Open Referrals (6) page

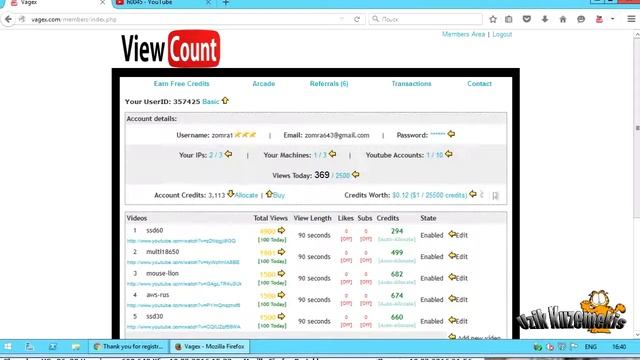coord(329,84)
